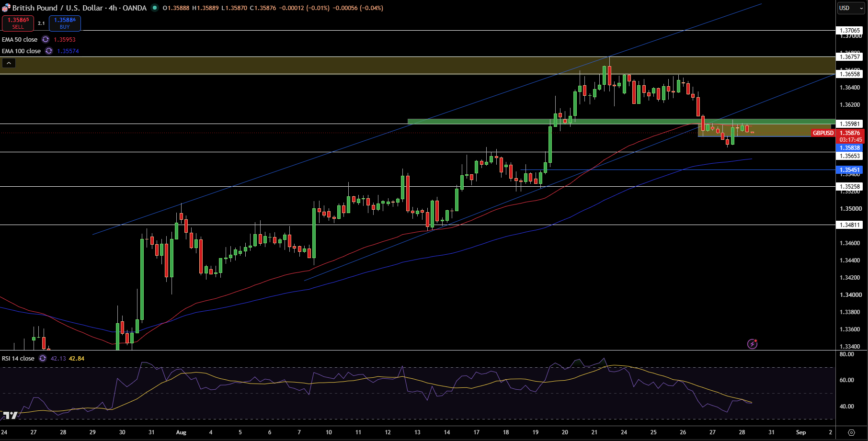Select the EMA 50 close legend label

click(x=20, y=40)
